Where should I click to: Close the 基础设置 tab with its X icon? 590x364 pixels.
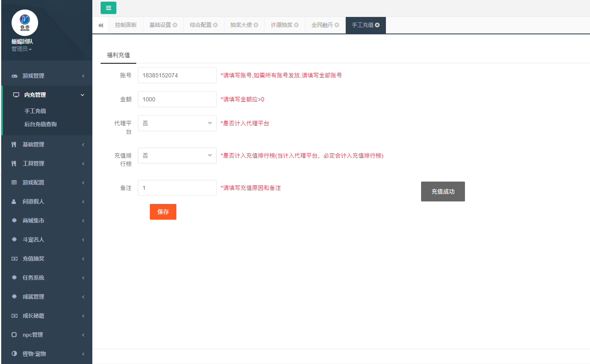(x=175, y=25)
